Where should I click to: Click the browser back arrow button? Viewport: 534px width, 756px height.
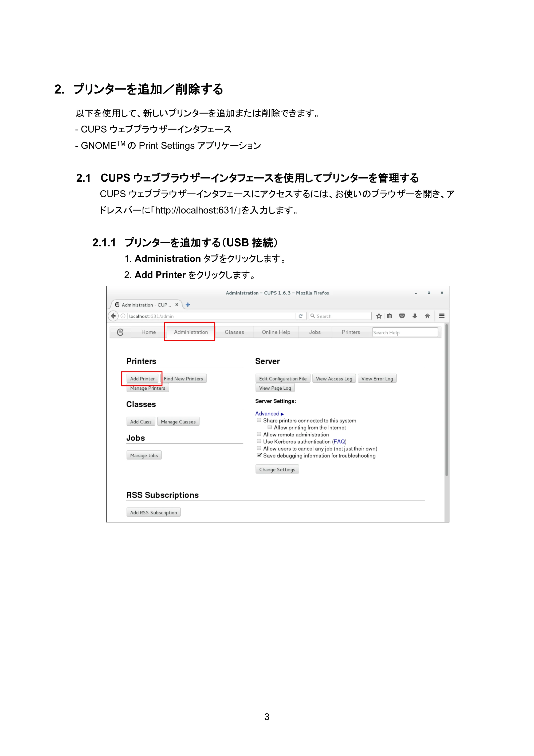pos(113,316)
